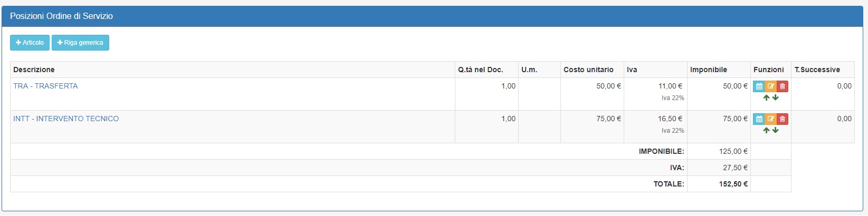Open the TRA - TRASFERTA link
868x216 pixels.
pos(45,86)
